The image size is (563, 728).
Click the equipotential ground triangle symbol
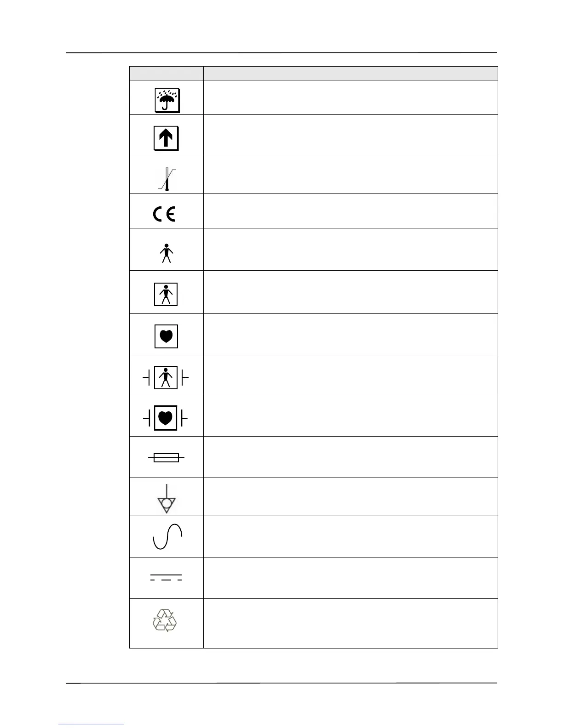coord(167,498)
